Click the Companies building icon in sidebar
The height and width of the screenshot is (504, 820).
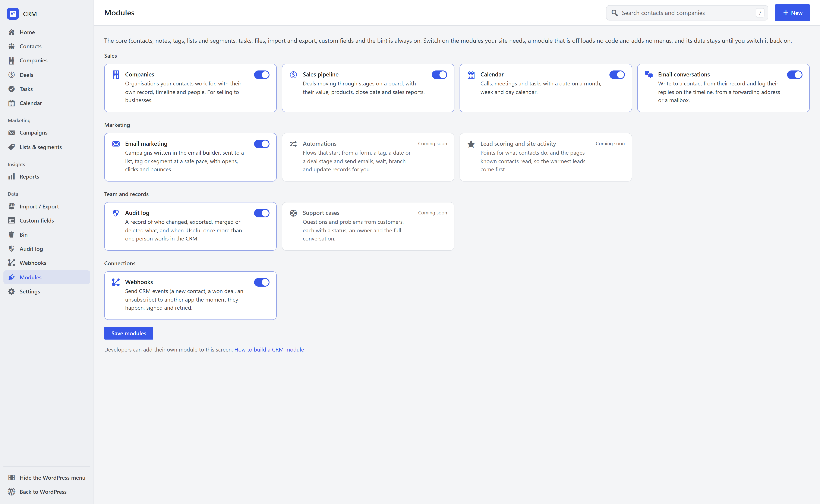click(x=12, y=60)
